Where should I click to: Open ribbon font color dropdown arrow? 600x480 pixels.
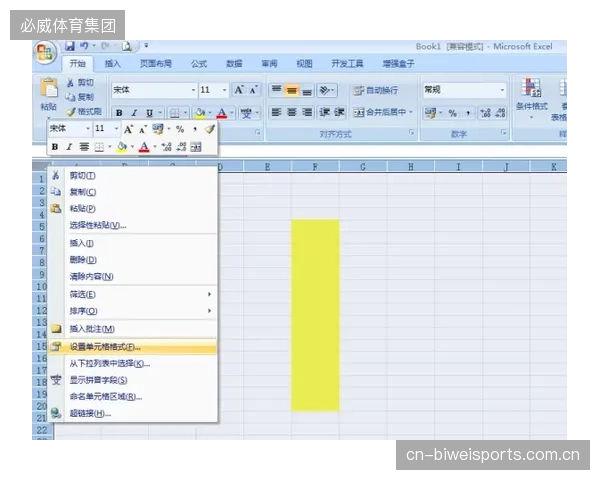click(232, 113)
